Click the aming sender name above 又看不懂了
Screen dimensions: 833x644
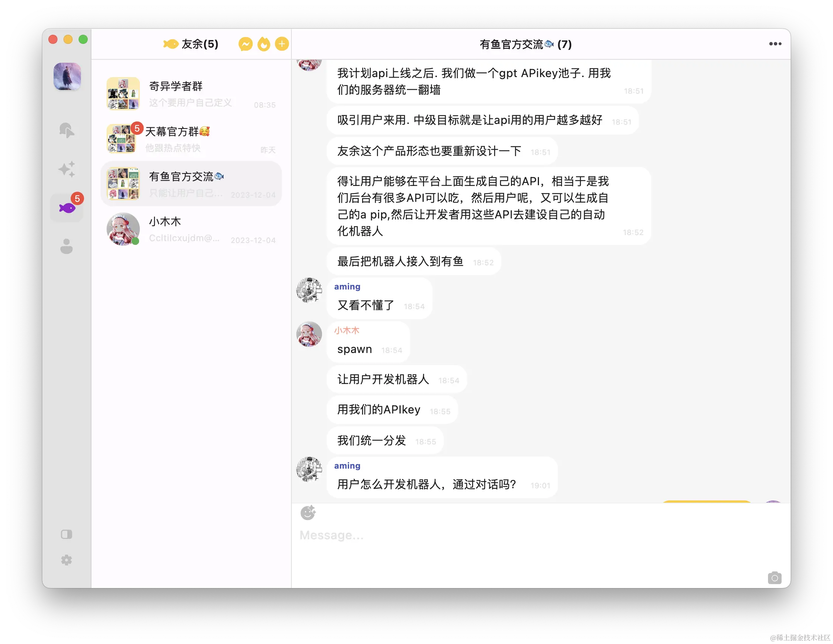[x=347, y=286]
